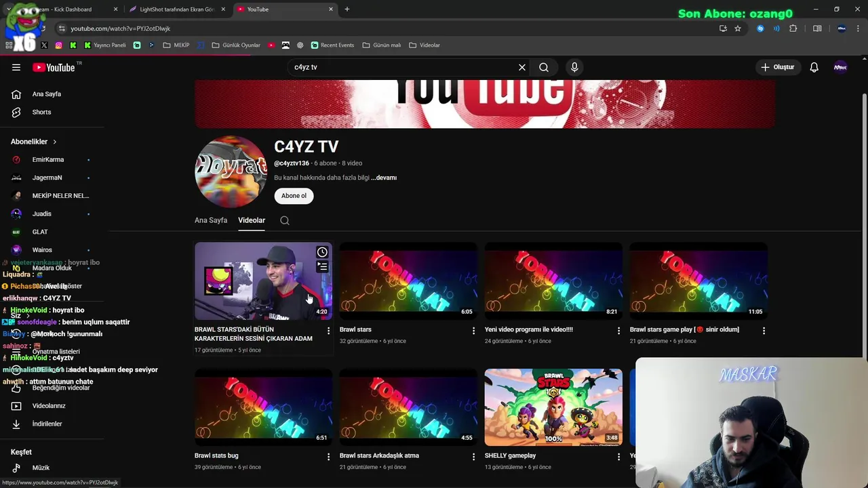Switch to Kick Dashboard browser tab
Screen dimensions: 868x488
(x=66, y=9)
